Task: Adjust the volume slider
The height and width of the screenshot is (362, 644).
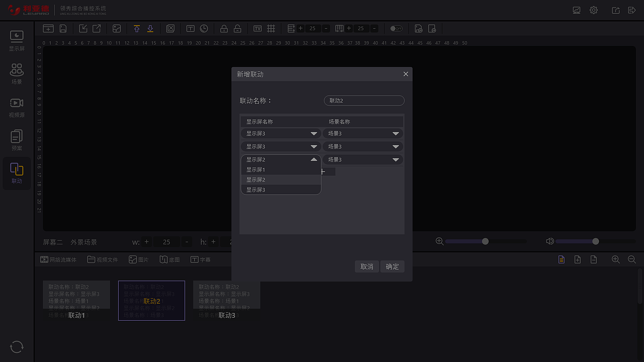Action: click(x=596, y=241)
